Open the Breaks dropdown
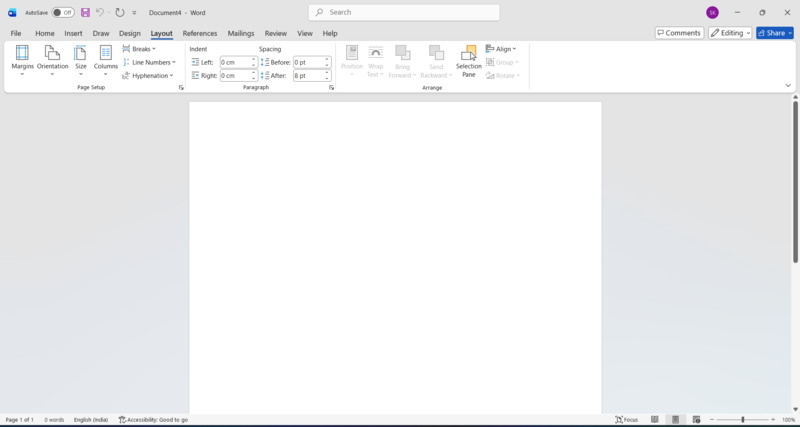The height and width of the screenshot is (427, 800). click(139, 49)
